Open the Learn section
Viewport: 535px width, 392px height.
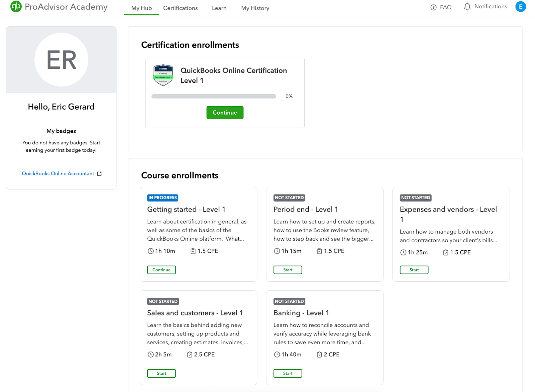(219, 8)
